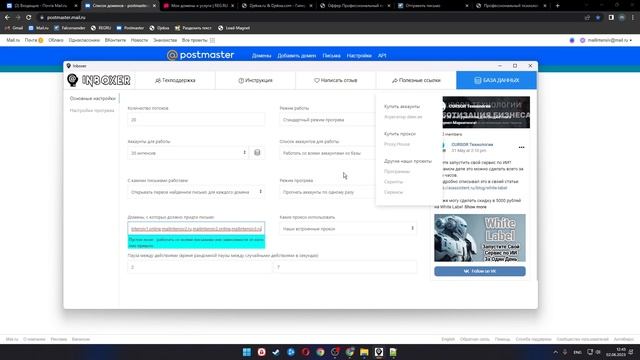
Task: Open the Техподдержка tab in Inboxer
Action: (x=175, y=80)
